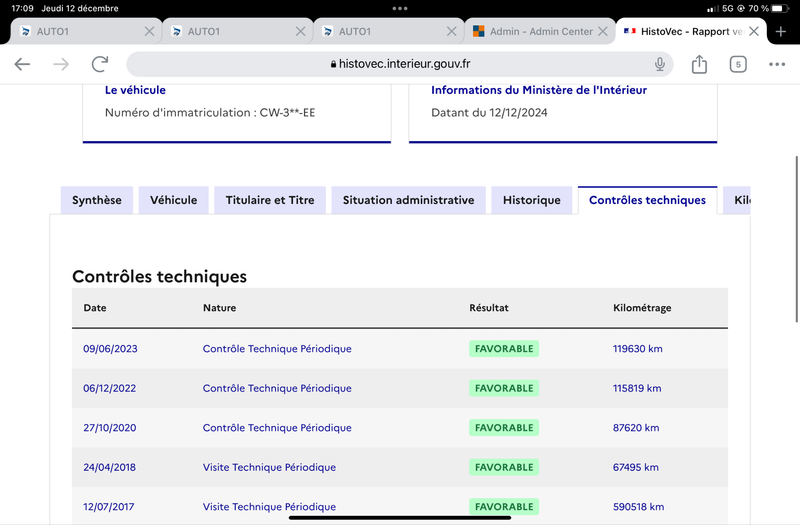Tap the three dots multitasking control
This screenshot has height=525, width=800.
(399, 8)
